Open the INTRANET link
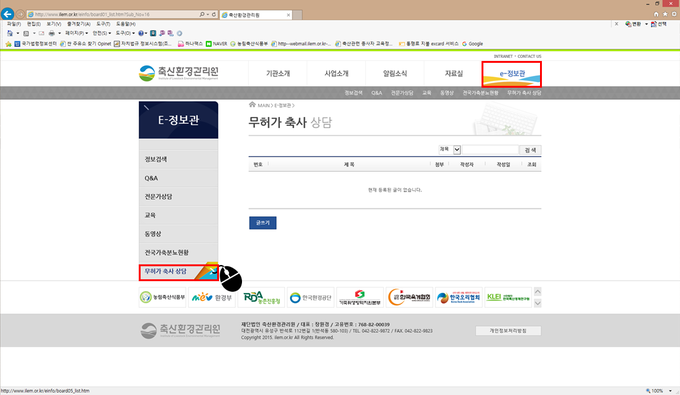This screenshot has height=395, width=680. (x=503, y=56)
